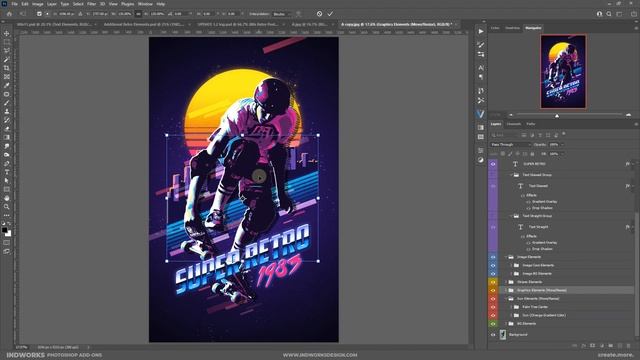Add layer style via fx icon in footer
The width and height of the screenshot is (640, 360).
tap(584, 346)
